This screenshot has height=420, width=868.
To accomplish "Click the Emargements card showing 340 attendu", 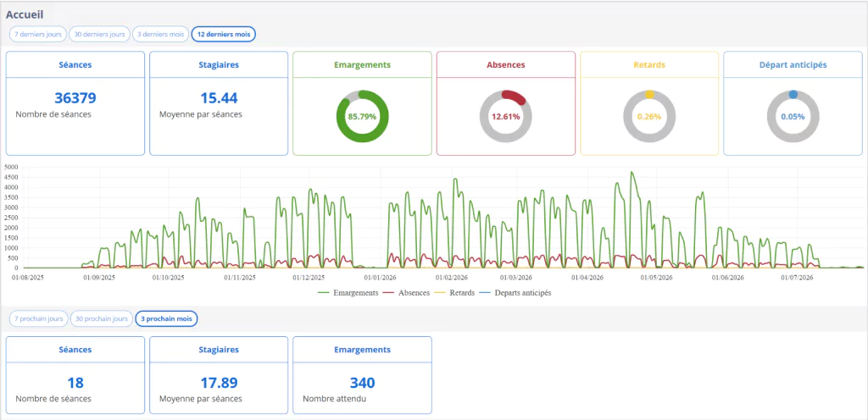I will [362, 374].
